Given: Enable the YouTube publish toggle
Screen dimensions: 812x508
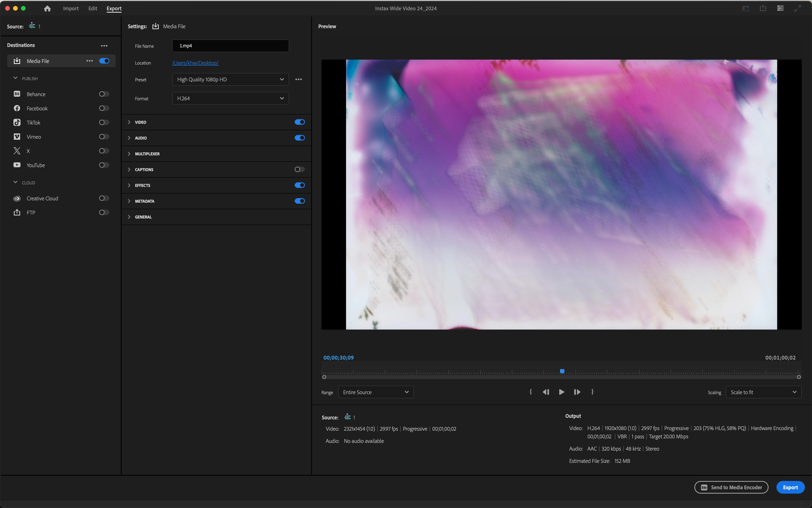Looking at the screenshot, I should click(104, 165).
